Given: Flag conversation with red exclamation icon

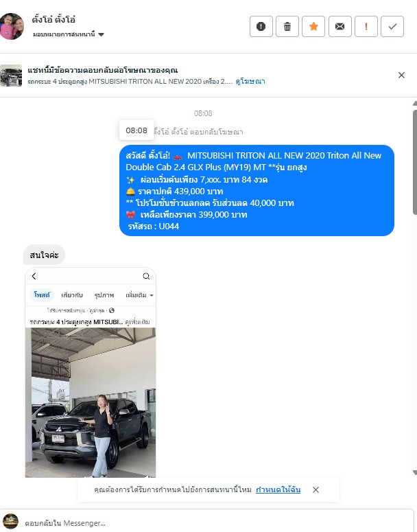Looking at the screenshot, I should coord(366,27).
